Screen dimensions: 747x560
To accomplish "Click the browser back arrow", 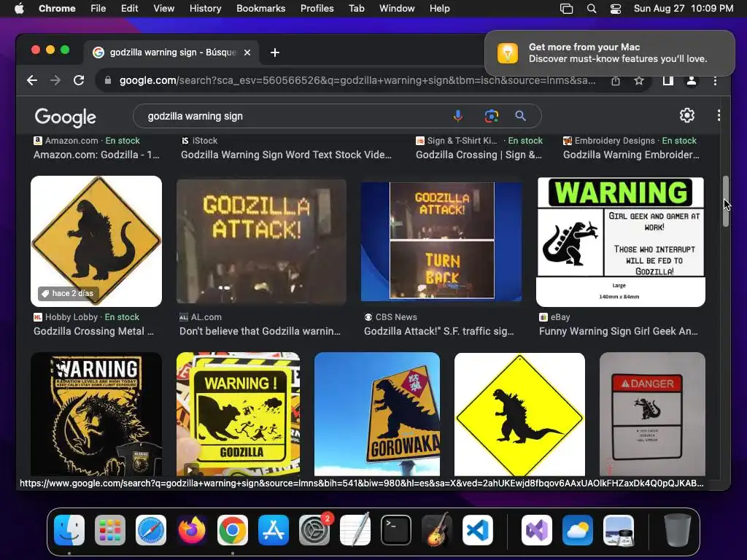I will click(x=32, y=80).
